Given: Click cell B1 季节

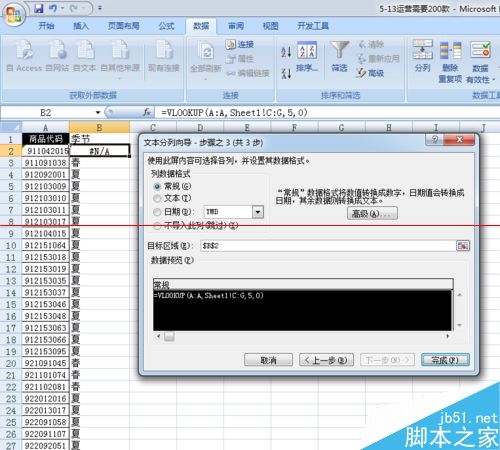Looking at the screenshot, I should [x=99, y=139].
